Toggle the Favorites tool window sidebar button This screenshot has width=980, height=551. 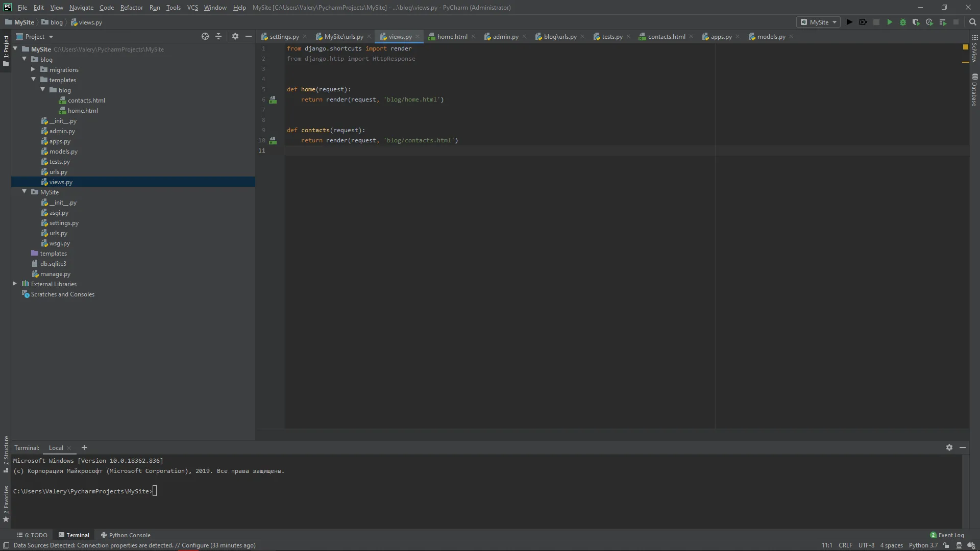click(6, 504)
